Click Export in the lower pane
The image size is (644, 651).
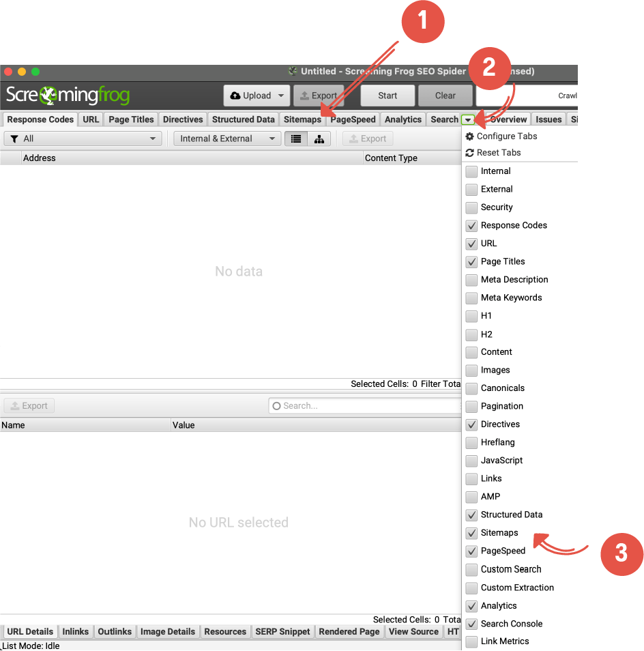29,405
